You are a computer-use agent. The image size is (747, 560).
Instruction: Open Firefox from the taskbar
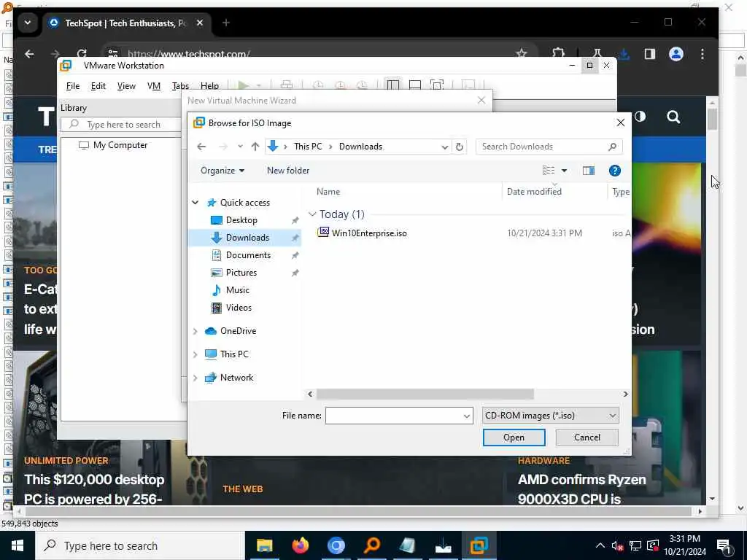(300, 545)
